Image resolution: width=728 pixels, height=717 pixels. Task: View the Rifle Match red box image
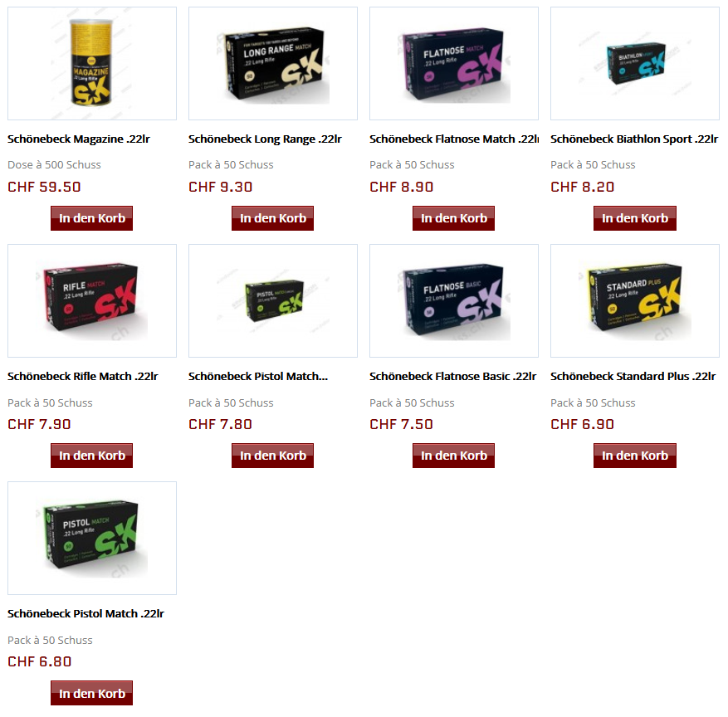point(92,300)
